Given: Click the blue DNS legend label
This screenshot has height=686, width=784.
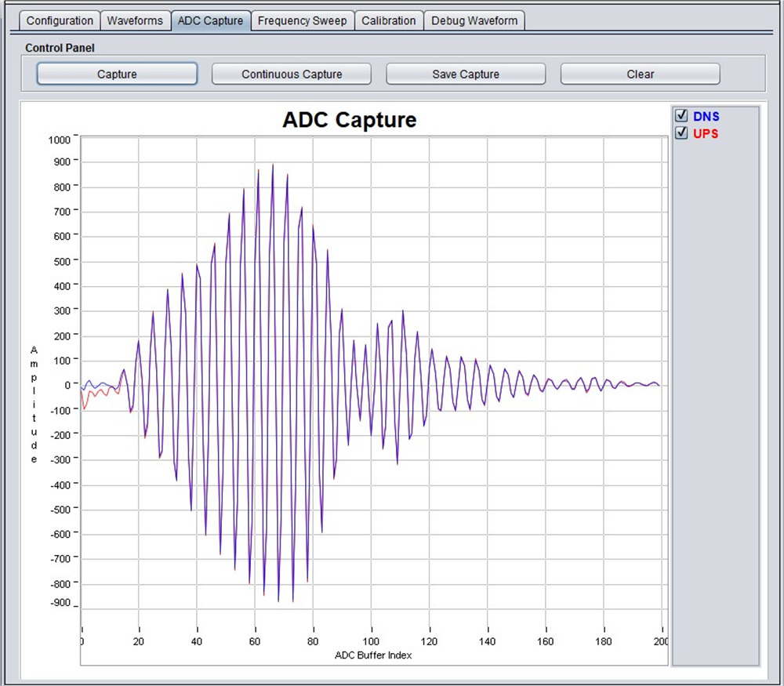Looking at the screenshot, I should coord(706,117).
